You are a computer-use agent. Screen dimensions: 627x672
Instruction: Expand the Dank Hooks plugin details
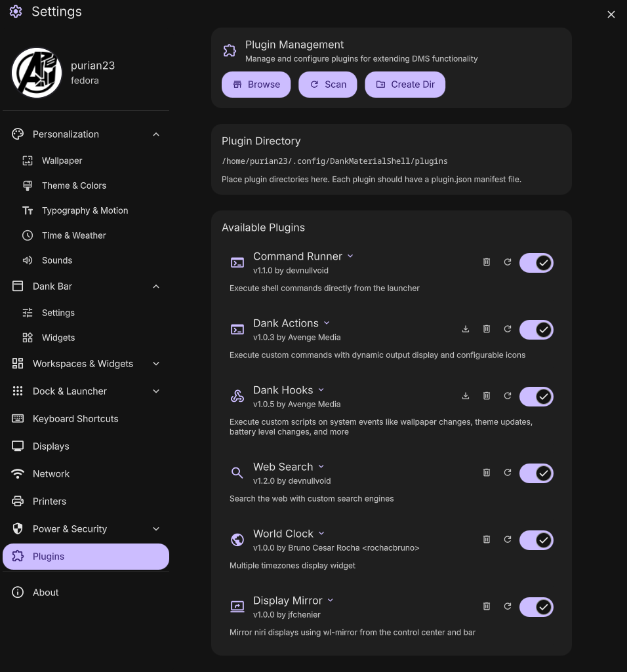coord(321,389)
